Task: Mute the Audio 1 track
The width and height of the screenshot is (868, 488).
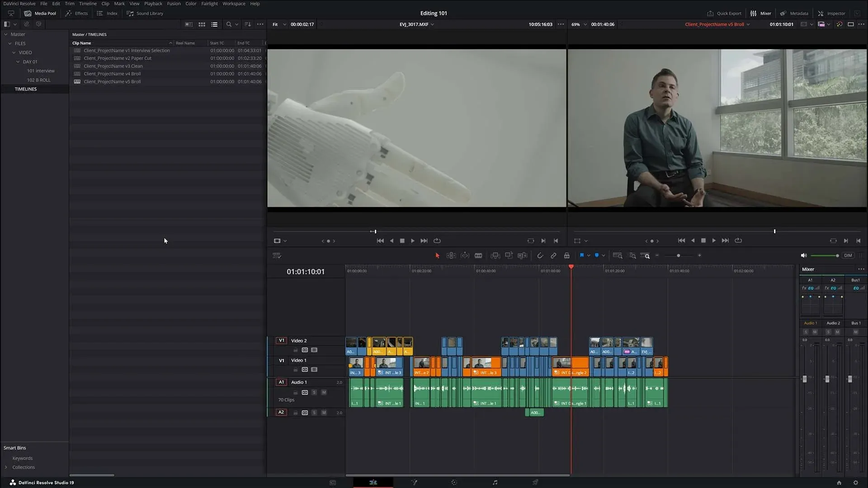Action: (x=324, y=393)
